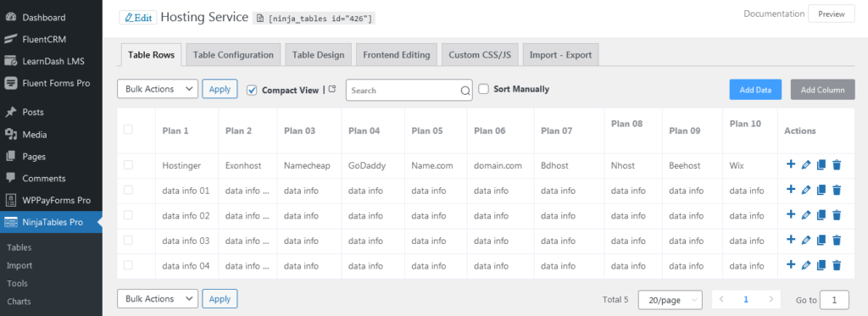Edit the data info 01 row pencil icon

pos(806,191)
